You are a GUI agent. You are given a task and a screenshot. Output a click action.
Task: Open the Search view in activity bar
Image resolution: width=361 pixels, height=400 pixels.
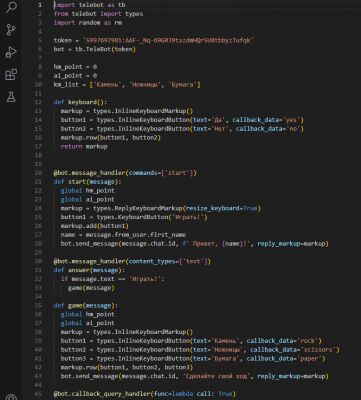tap(11, 7)
